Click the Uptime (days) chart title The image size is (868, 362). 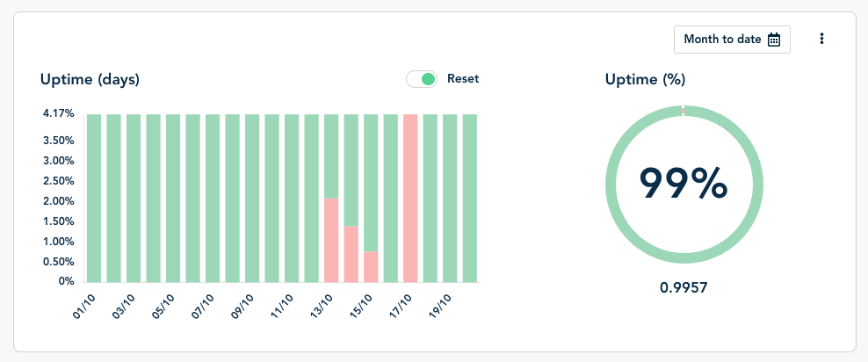(x=90, y=79)
